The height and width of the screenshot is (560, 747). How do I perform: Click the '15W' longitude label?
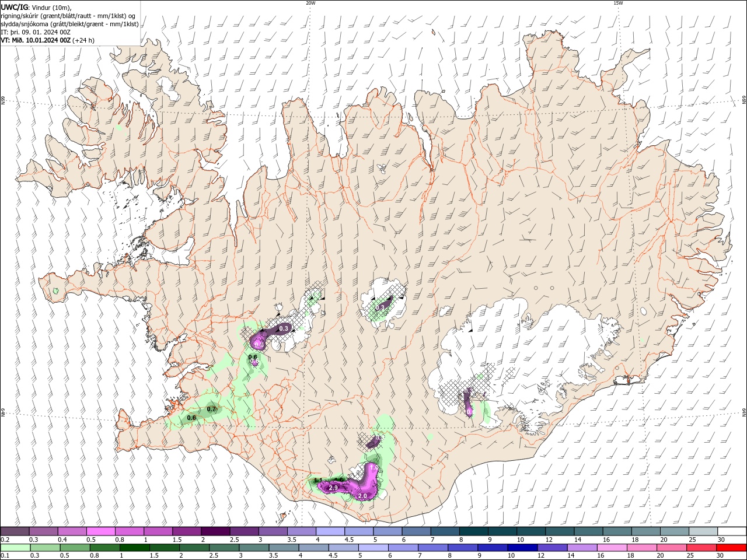619,3
